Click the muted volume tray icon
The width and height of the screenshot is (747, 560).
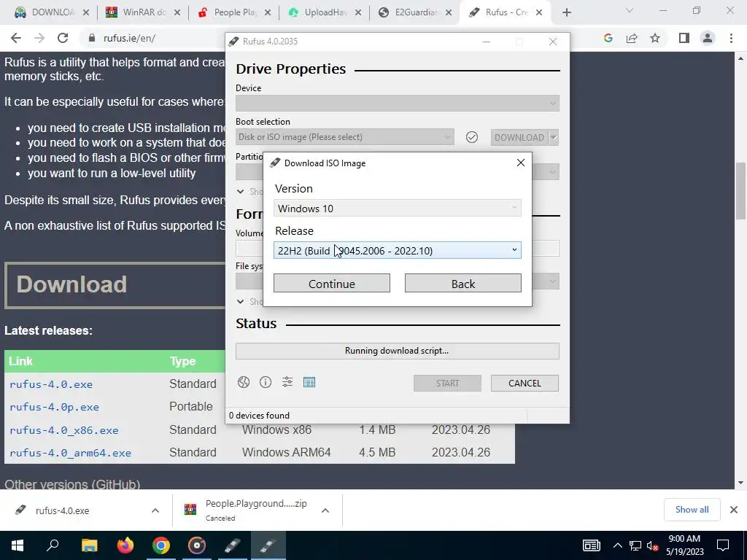tap(652, 545)
